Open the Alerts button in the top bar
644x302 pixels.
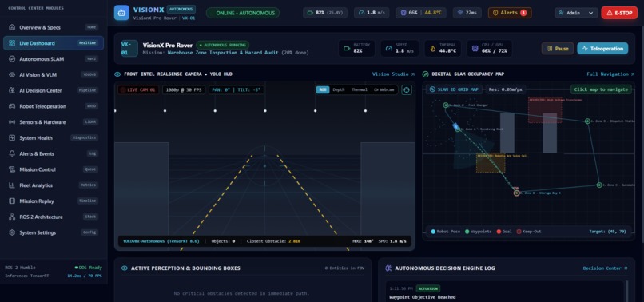510,13
